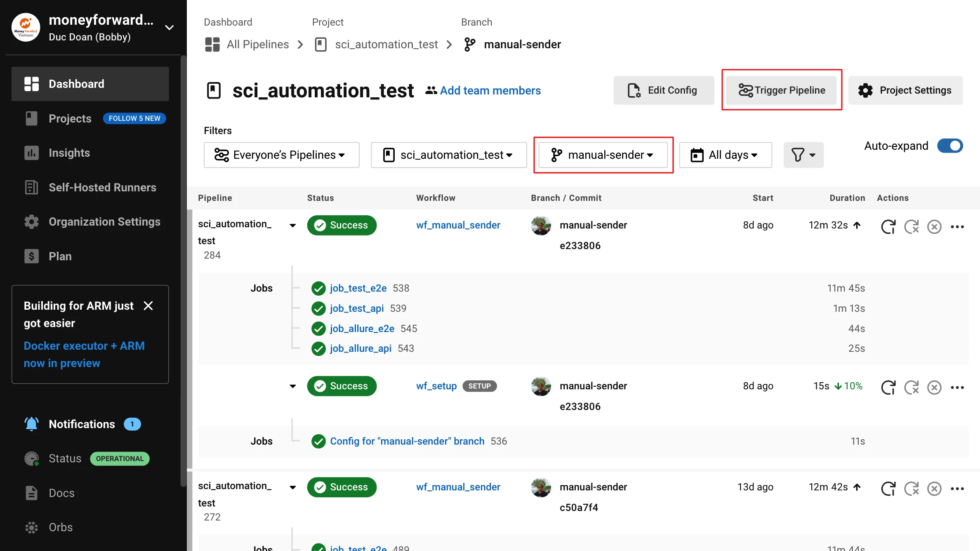Open job_test_api 539 job
The image size is (980, 551).
[357, 308]
